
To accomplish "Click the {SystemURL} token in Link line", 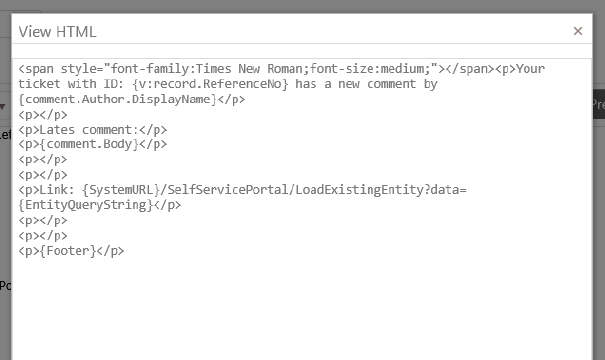I will click(121, 190).
